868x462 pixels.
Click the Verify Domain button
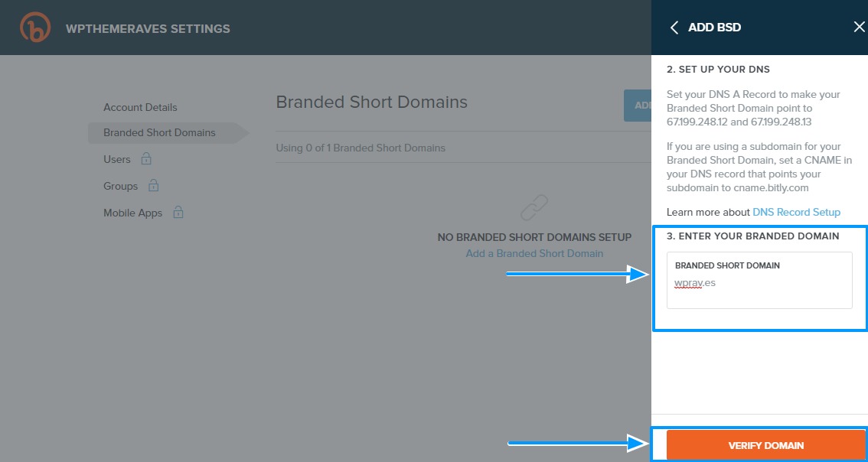click(765, 445)
